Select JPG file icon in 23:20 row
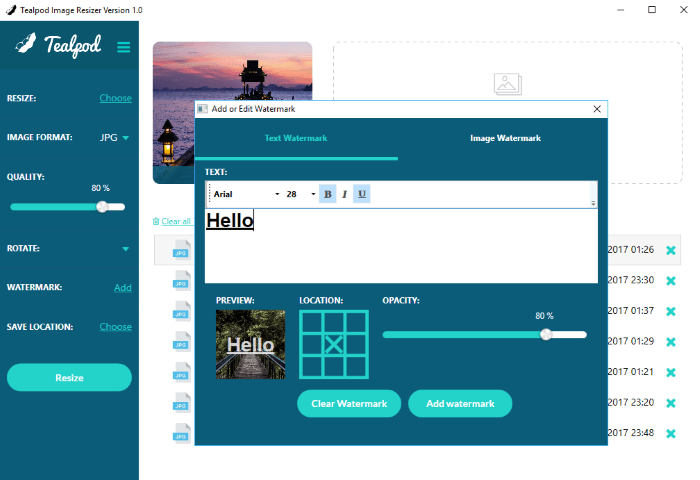This screenshot has width=700, height=480. click(x=182, y=403)
